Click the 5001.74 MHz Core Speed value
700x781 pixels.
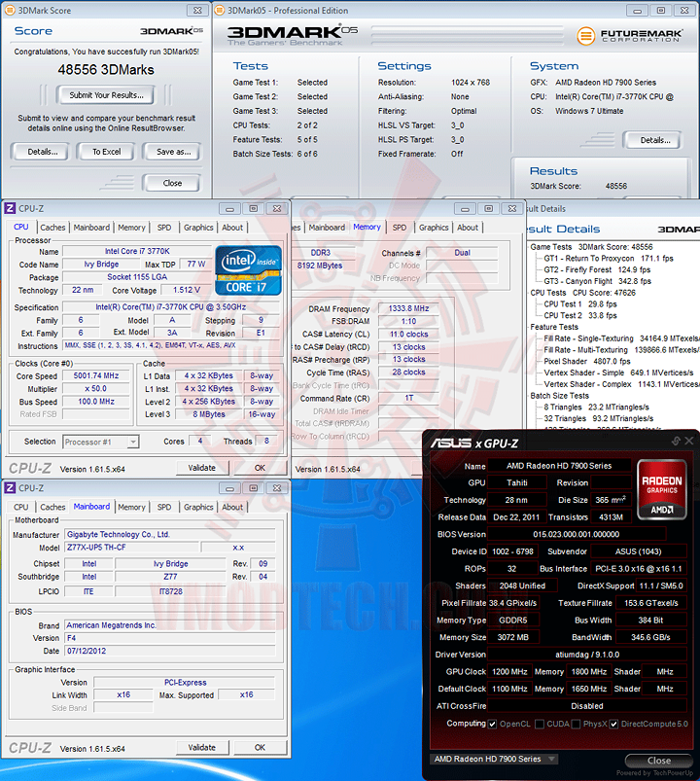[96, 376]
